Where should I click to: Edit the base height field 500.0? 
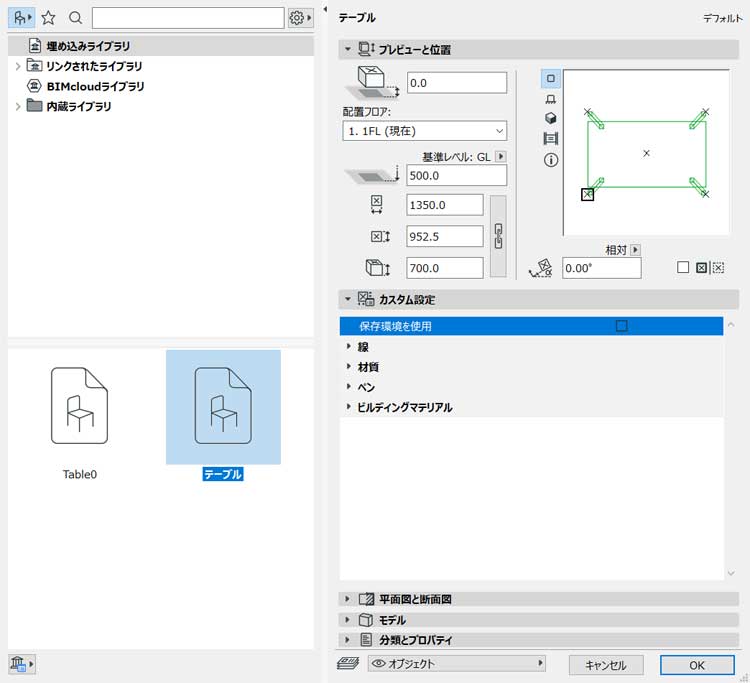pos(456,176)
